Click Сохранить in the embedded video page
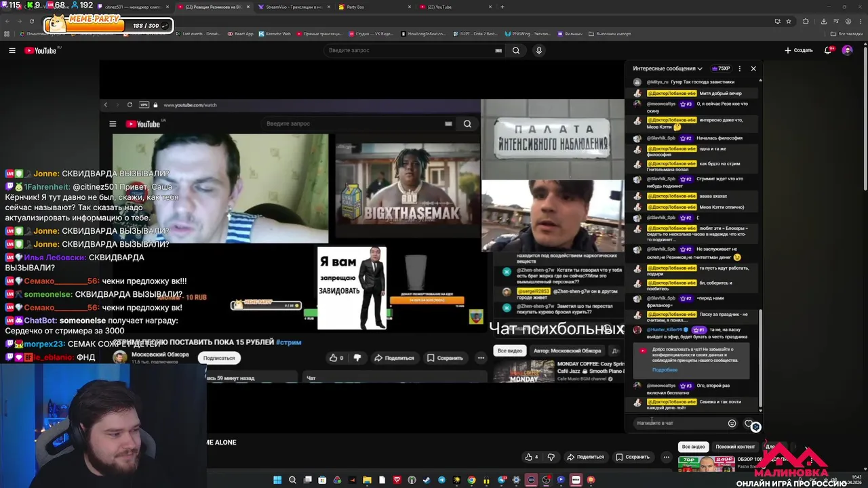The width and height of the screenshot is (868, 488). (x=445, y=358)
